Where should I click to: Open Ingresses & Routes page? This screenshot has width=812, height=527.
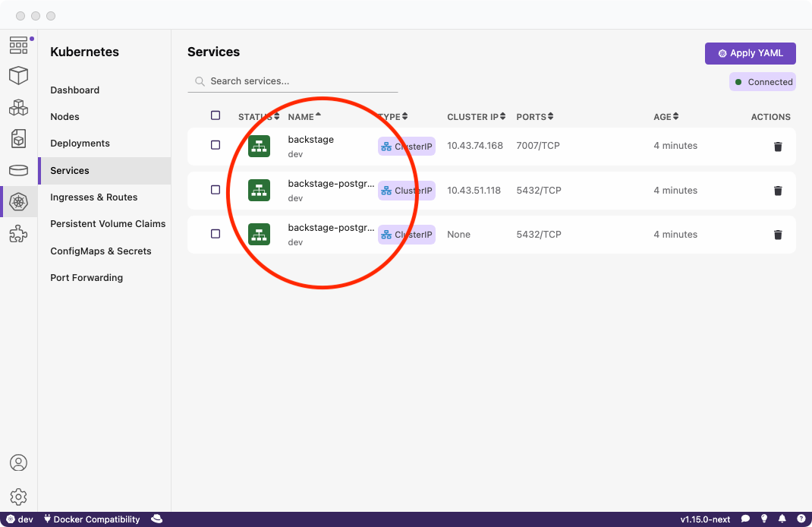(93, 197)
